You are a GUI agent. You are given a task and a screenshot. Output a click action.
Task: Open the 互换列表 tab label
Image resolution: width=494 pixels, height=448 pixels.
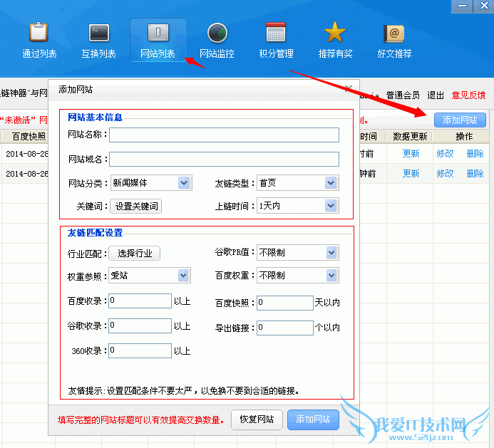click(x=98, y=53)
